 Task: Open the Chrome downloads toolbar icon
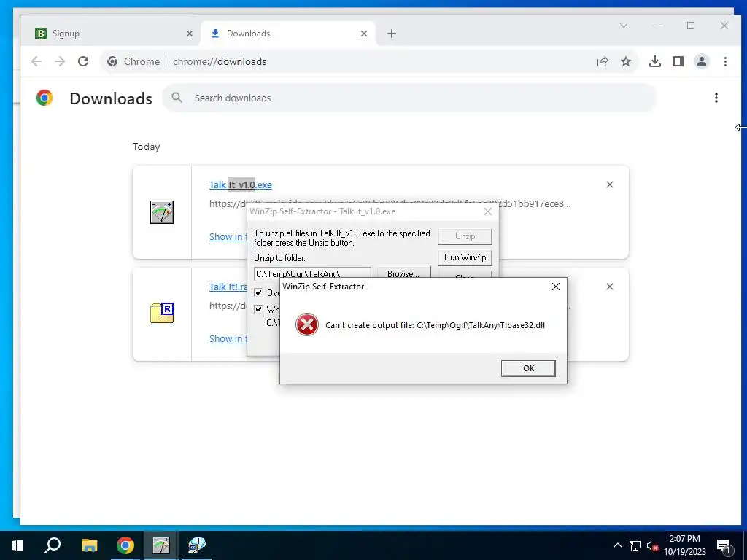pyautogui.click(x=655, y=61)
